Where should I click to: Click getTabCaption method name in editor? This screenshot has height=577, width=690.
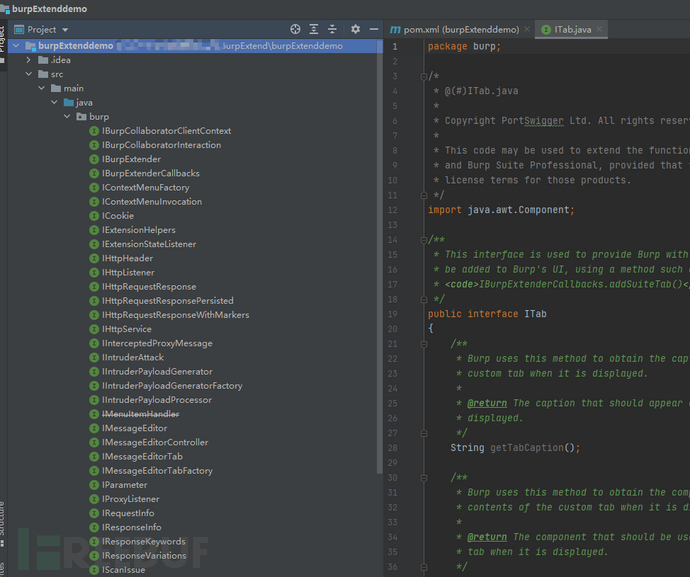527,448
